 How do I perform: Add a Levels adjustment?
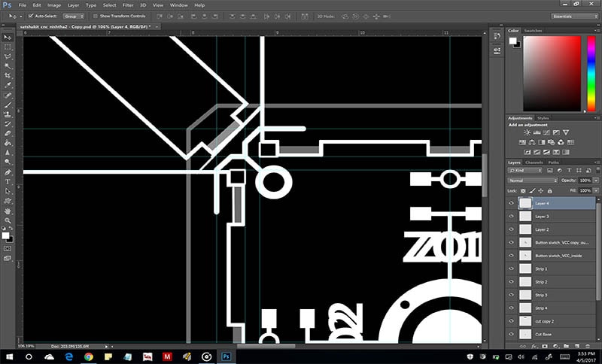click(x=537, y=132)
